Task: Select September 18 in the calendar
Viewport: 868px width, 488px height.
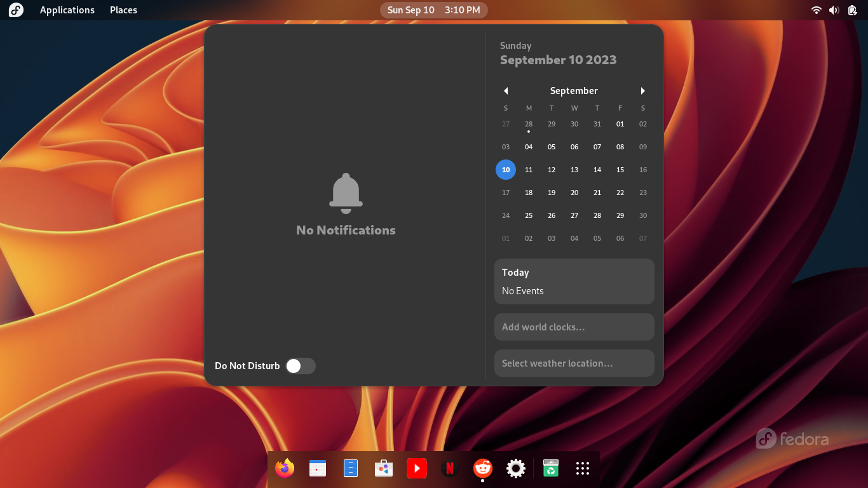Action: coord(529,193)
